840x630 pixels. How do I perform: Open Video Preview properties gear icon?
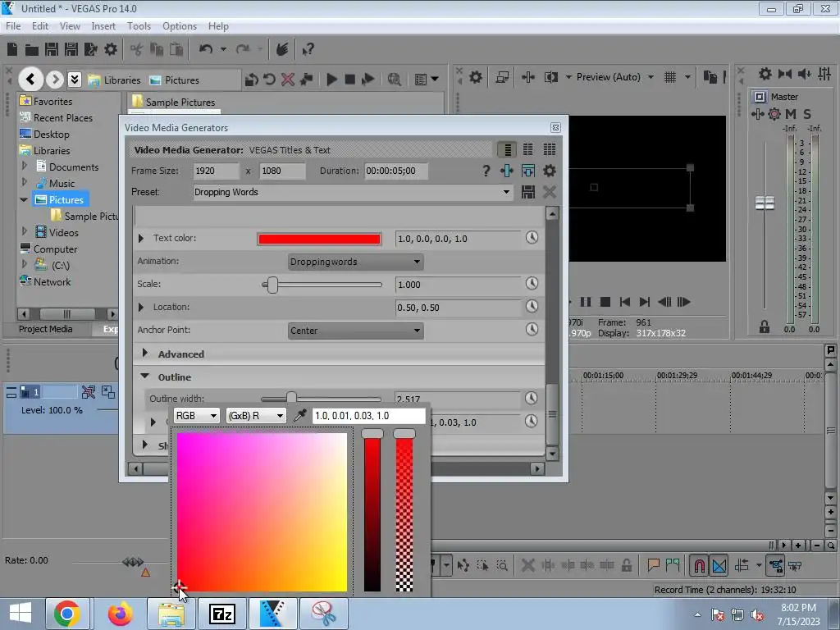pyautogui.click(x=476, y=77)
